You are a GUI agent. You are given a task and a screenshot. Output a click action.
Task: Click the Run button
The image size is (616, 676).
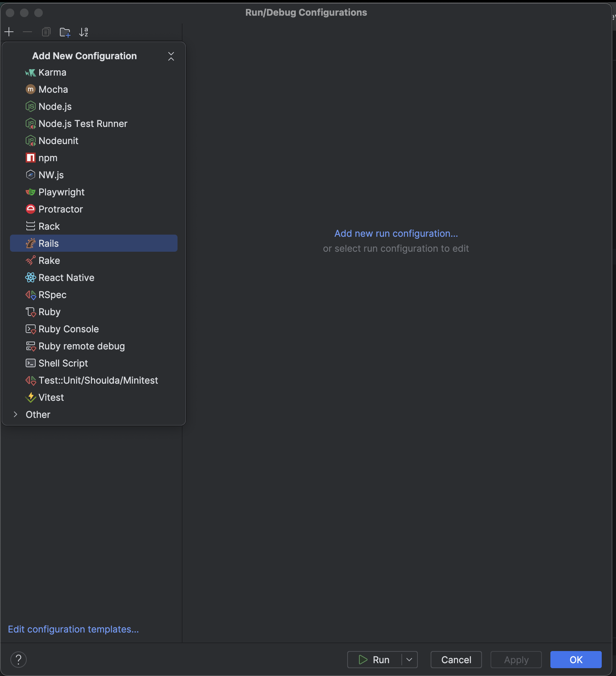(374, 660)
